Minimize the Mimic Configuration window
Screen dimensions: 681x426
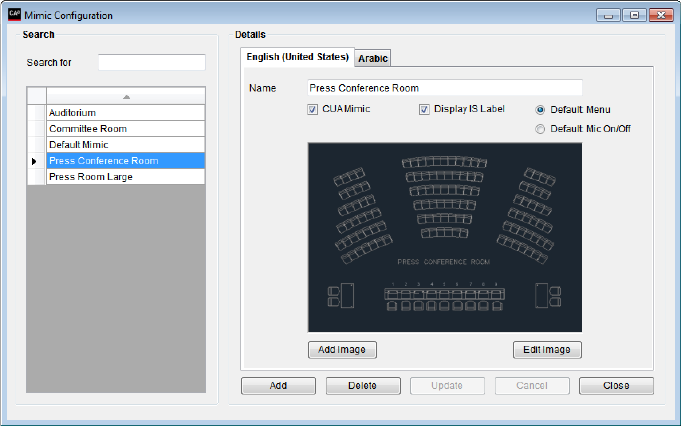pyautogui.click(x=610, y=15)
